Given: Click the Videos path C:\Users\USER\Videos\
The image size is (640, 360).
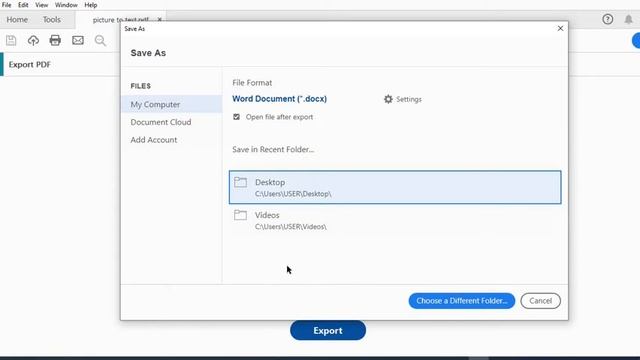Looking at the screenshot, I should pos(291,227).
